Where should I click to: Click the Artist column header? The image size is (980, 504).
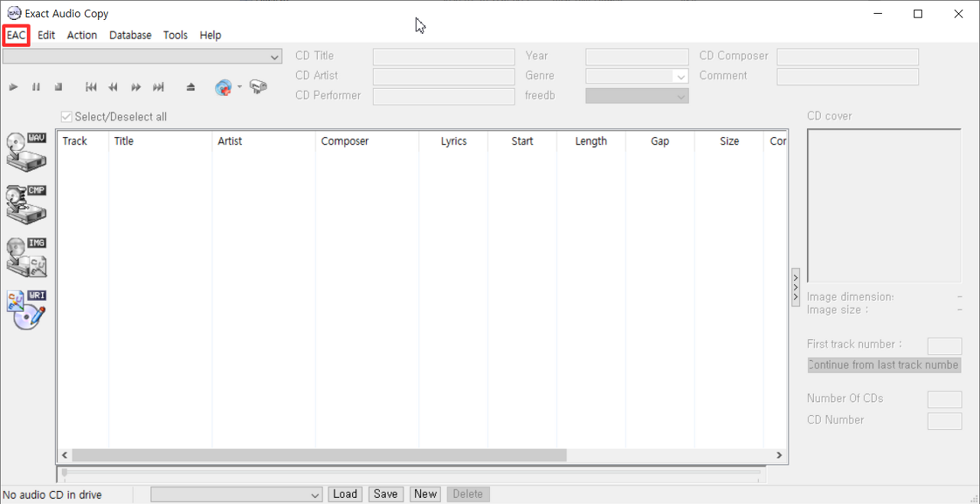[x=263, y=141]
